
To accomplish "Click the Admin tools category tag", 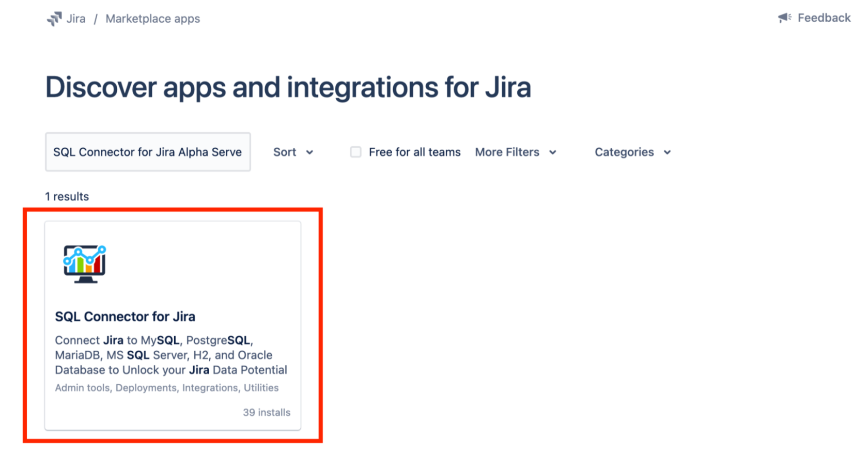I will [82, 387].
